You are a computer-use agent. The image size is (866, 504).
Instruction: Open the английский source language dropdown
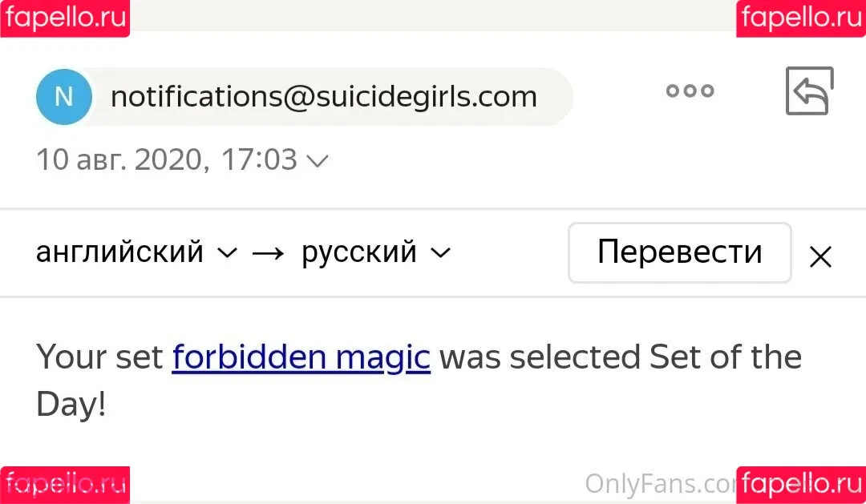click(136, 252)
